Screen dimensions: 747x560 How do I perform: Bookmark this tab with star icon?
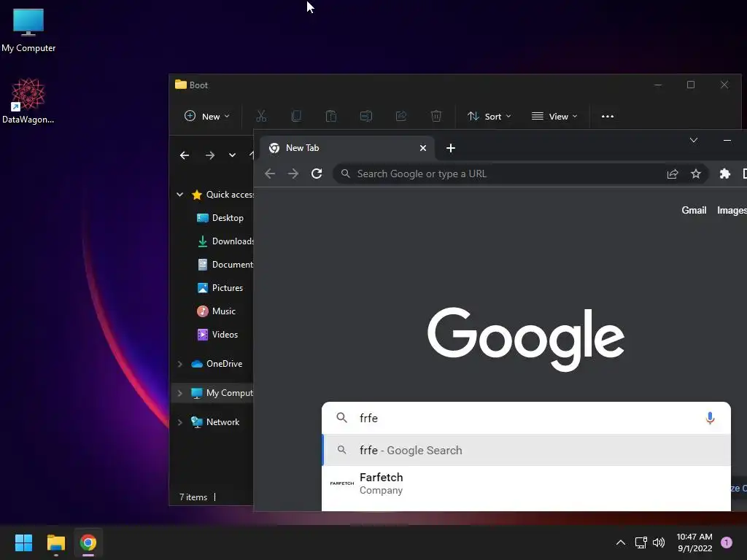click(695, 174)
